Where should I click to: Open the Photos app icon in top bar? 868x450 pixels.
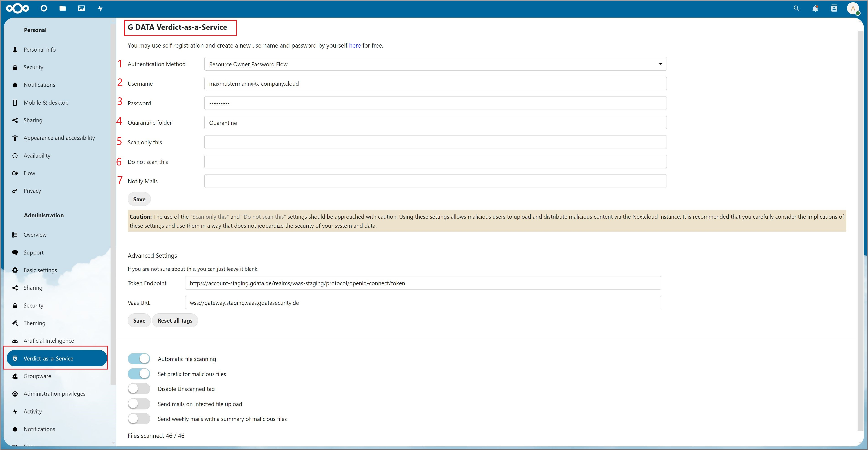81,8
